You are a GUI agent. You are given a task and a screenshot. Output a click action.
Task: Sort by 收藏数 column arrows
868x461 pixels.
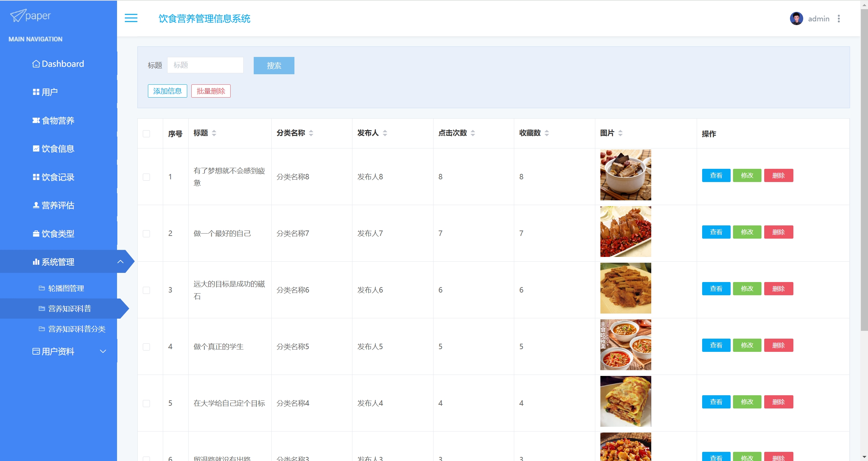547,133
